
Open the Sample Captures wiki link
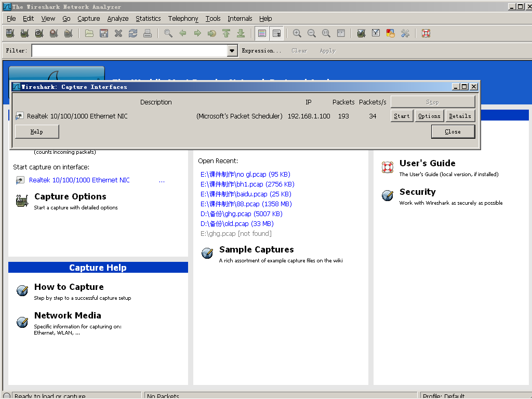tap(257, 250)
